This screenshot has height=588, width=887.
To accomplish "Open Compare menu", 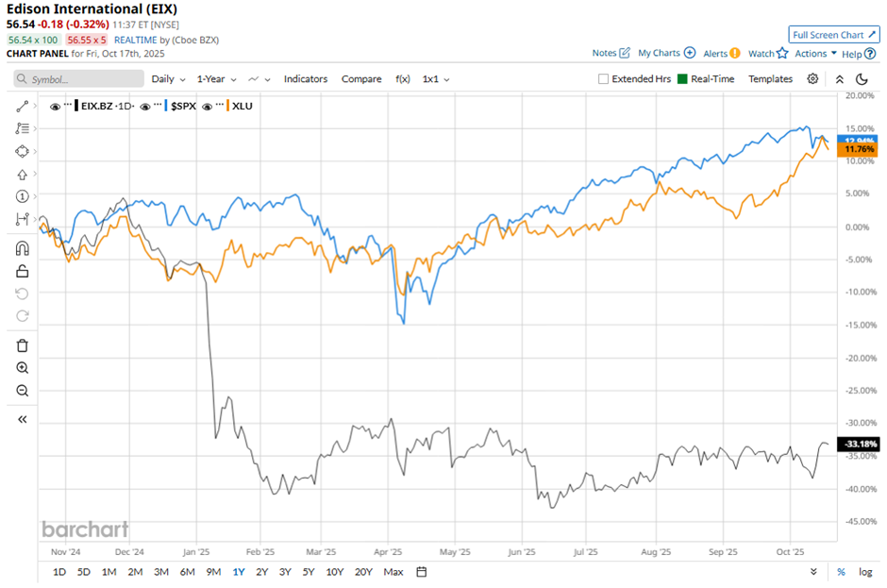I will pyautogui.click(x=361, y=79).
